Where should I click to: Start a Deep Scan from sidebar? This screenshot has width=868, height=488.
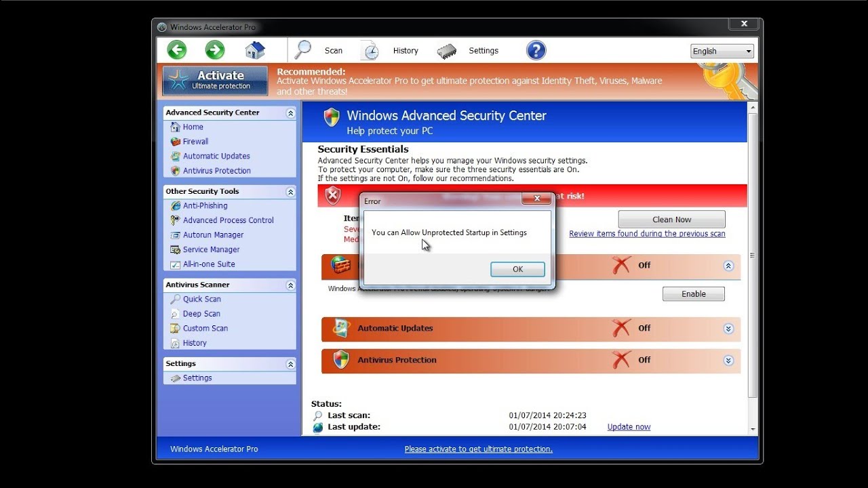click(201, 314)
